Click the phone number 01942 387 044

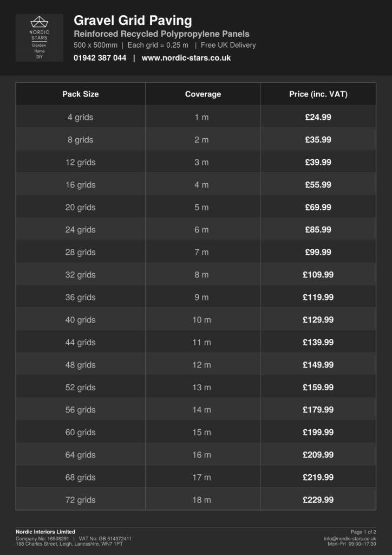coord(100,58)
